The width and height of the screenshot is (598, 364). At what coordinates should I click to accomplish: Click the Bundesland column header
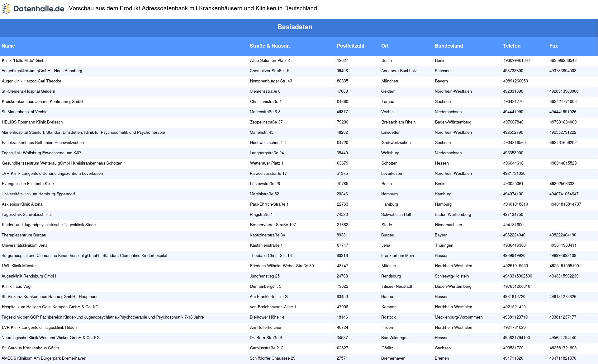click(x=449, y=46)
